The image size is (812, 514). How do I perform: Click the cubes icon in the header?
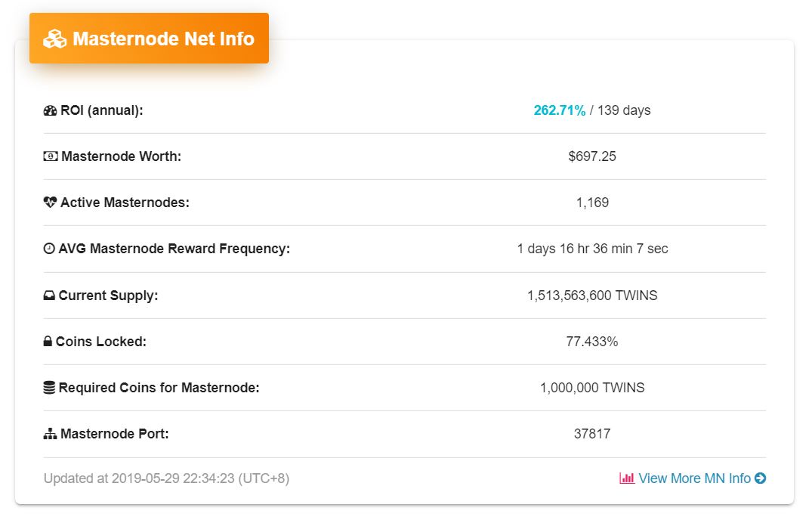[55, 39]
